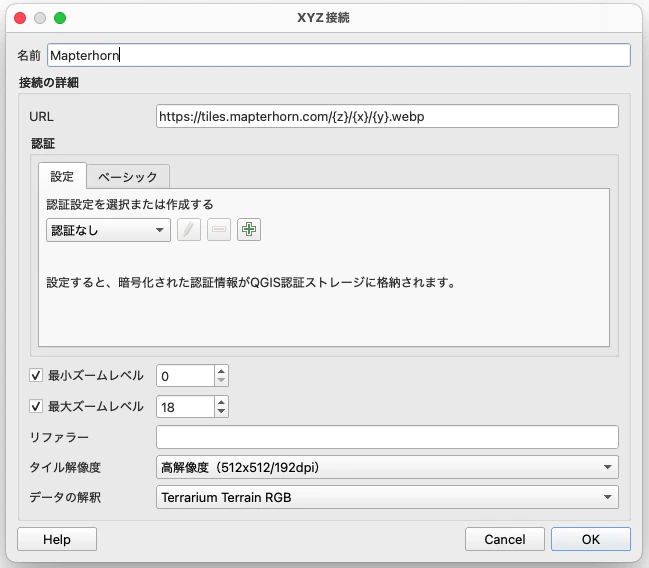The image size is (649, 568).
Task: Toggle the 最小ズームレベル checkbox
Action: (36, 375)
